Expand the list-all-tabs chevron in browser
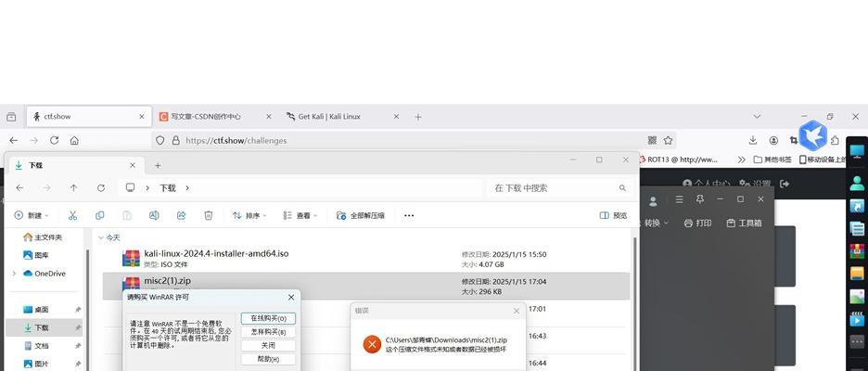Screen dimensions: 868x371 click(758, 117)
